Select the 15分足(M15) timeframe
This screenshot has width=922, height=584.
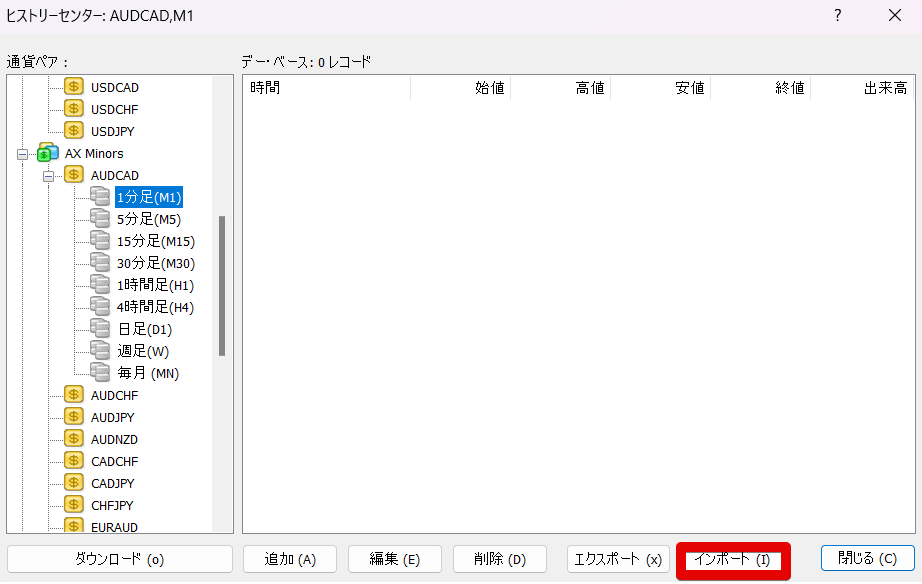pyautogui.click(x=156, y=241)
